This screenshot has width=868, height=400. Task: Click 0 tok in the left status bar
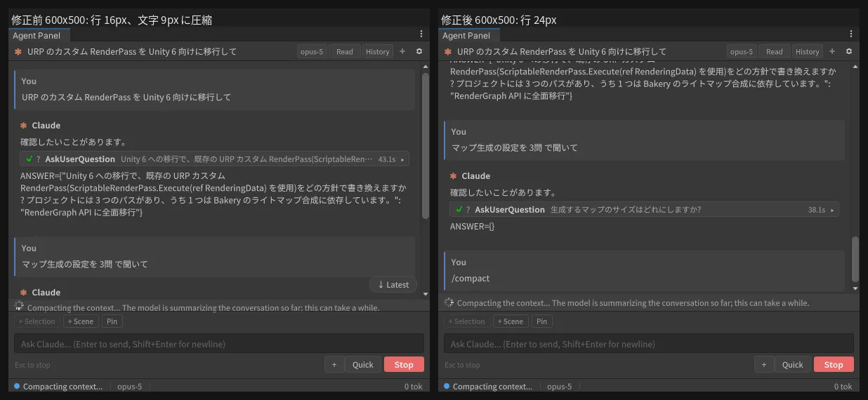pyautogui.click(x=413, y=386)
